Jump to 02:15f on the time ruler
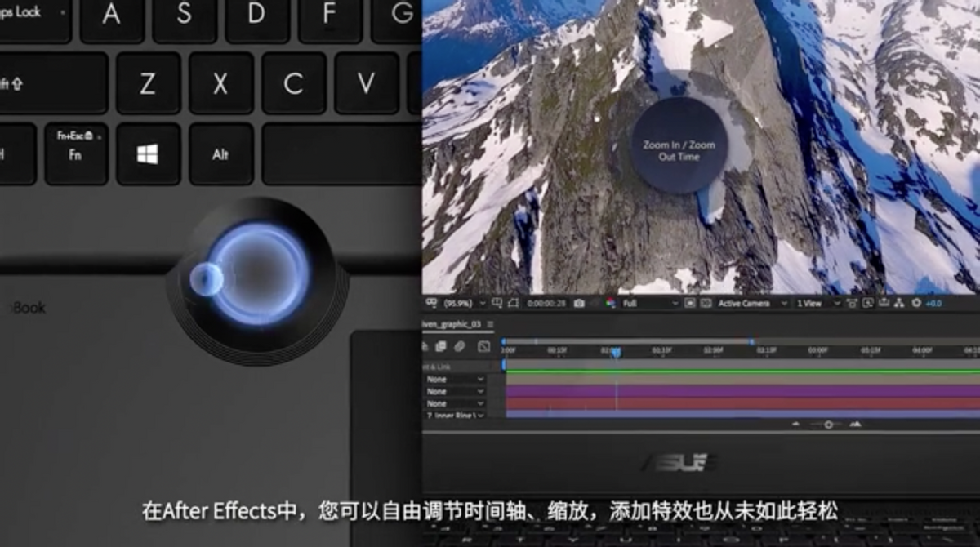The image size is (980, 547). (x=765, y=350)
